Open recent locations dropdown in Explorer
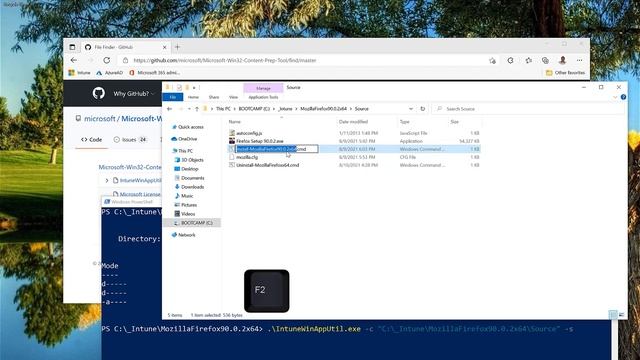The height and width of the screenshot is (360, 640). click(x=189, y=109)
